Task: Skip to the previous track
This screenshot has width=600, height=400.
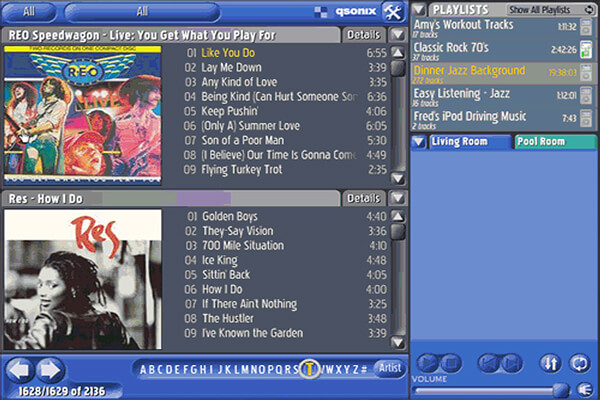Action: [489, 363]
